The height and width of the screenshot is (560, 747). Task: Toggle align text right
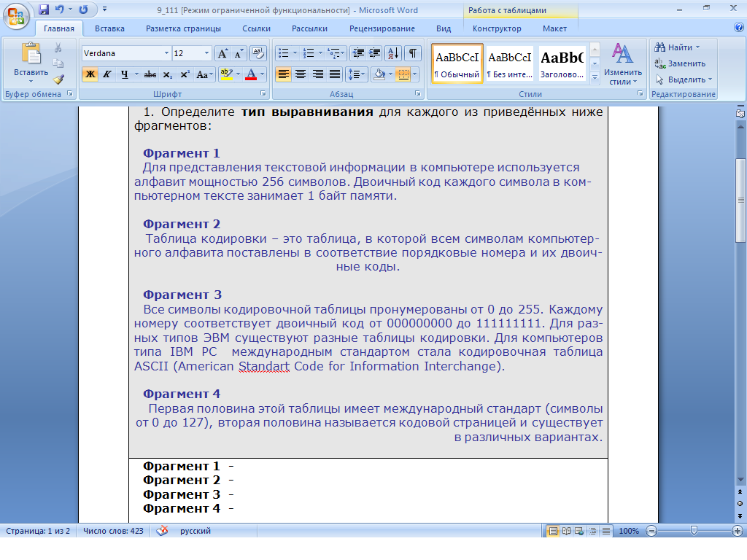click(318, 74)
